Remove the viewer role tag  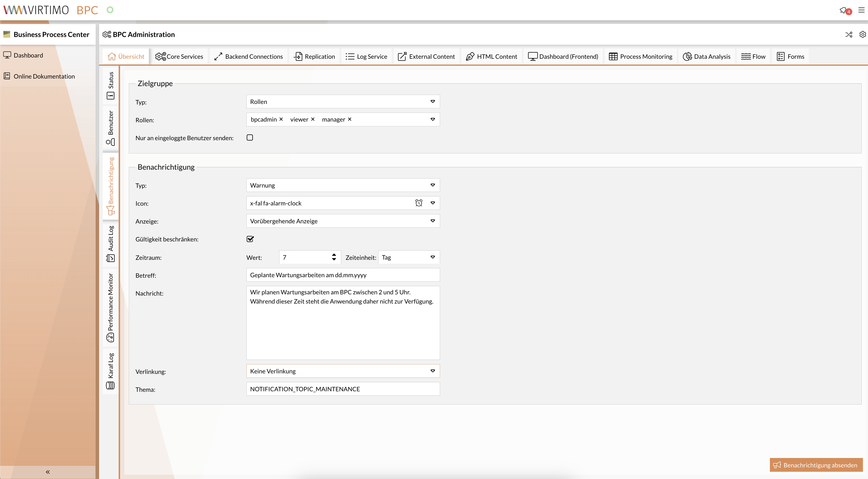(x=313, y=119)
